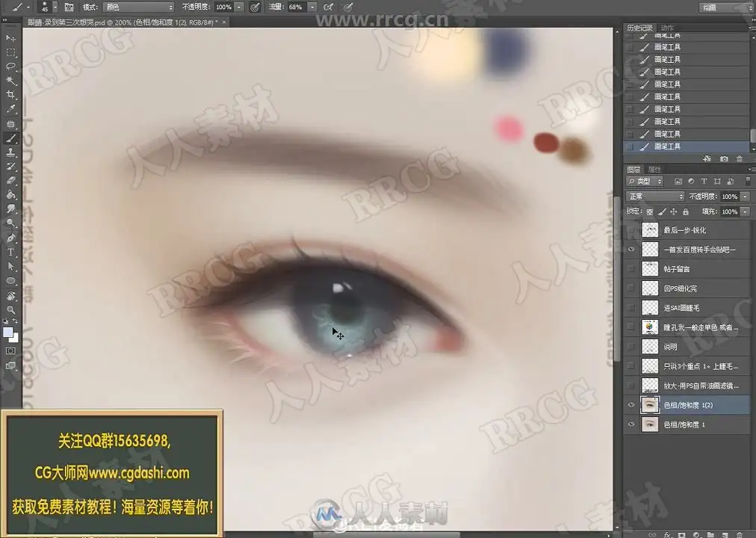This screenshot has height=538, width=756.
Task: Filter layers by pixel layer icon
Action: [678, 182]
